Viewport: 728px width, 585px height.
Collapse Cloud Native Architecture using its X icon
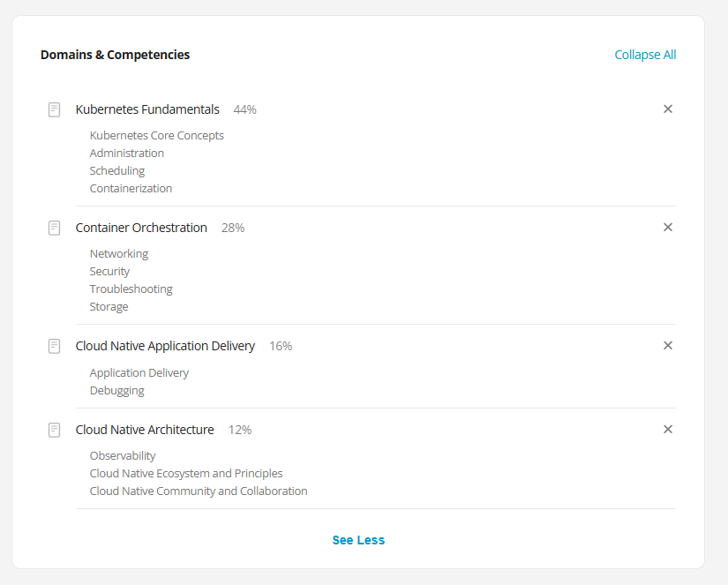point(668,430)
